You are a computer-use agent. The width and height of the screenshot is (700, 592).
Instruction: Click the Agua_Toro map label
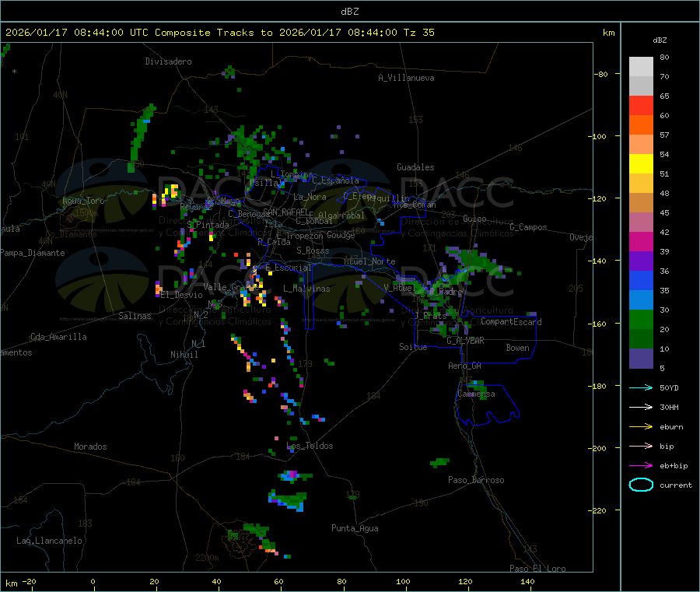click(x=83, y=201)
